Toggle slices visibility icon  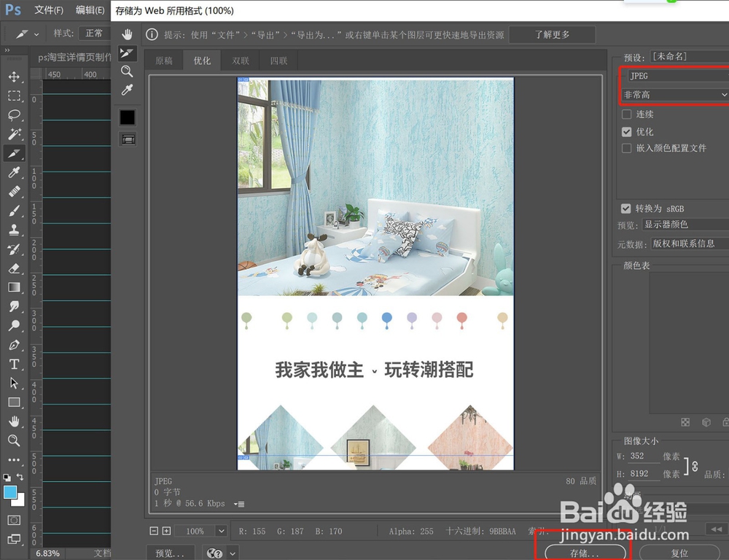128,139
